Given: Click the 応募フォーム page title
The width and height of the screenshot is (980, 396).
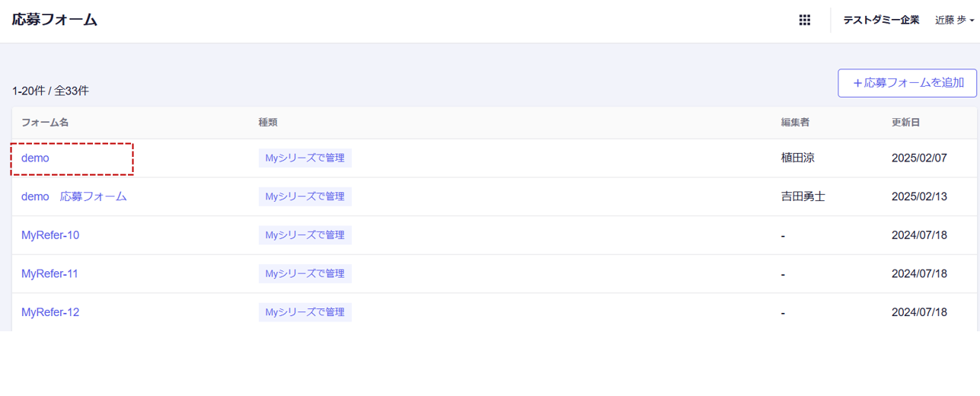Looking at the screenshot, I should coord(55,21).
